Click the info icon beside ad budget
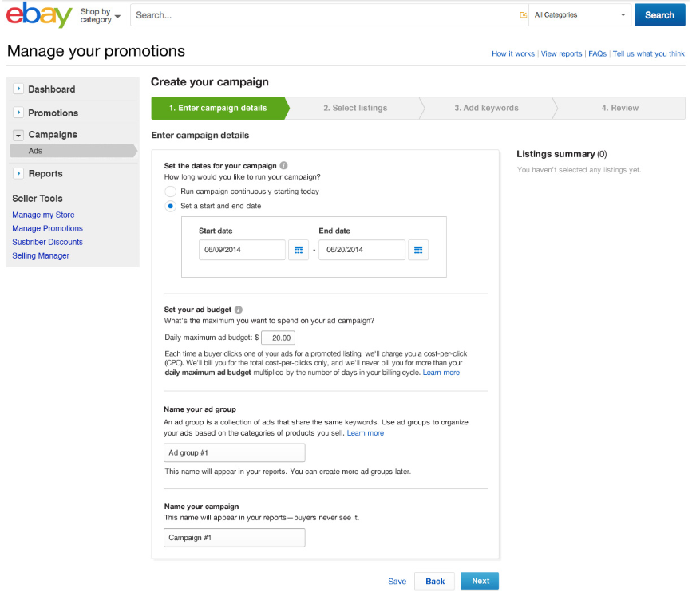The width and height of the screenshot is (692, 616). point(239,310)
